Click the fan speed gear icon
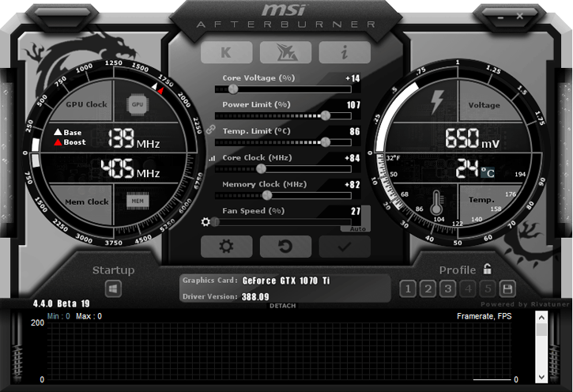 point(205,222)
